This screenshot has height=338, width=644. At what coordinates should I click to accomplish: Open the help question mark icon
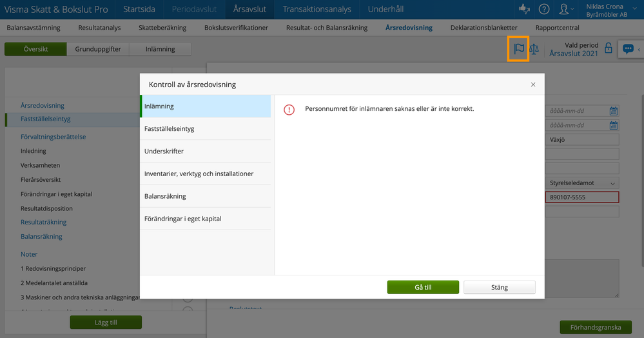[x=544, y=9]
